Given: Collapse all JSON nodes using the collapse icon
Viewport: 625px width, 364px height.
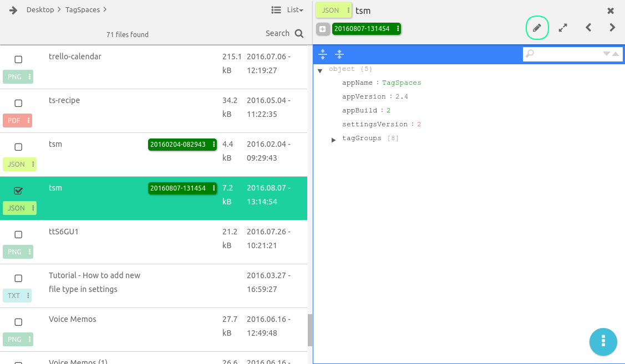Looking at the screenshot, I should (x=339, y=54).
